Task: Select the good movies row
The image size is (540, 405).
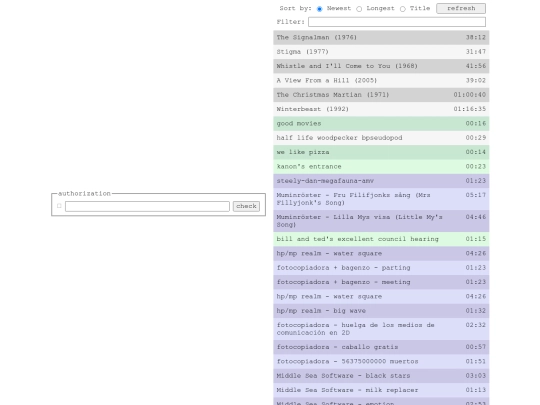Action: pos(381,124)
